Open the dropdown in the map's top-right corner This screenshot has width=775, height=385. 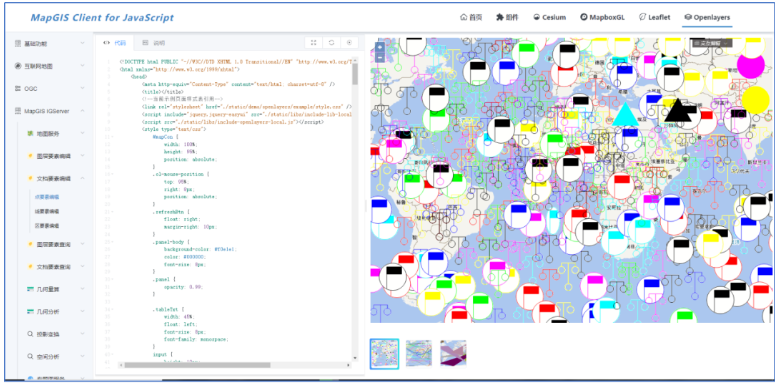tap(711, 43)
